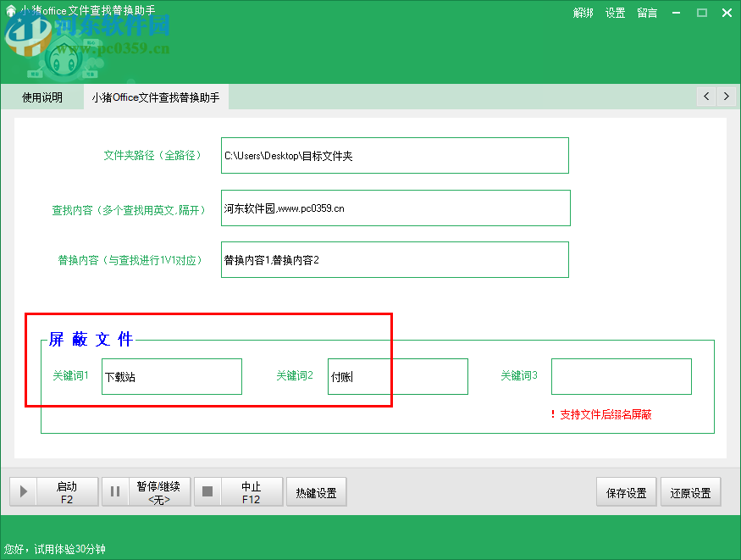The width and height of the screenshot is (741, 560).
Task: Select the 小猪Office文件查找替换助手 tab
Action: (x=158, y=97)
